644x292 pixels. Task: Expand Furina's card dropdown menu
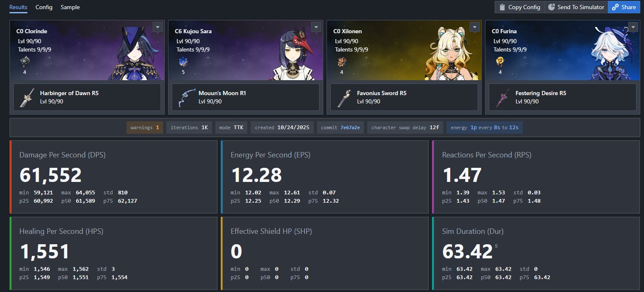(x=633, y=27)
